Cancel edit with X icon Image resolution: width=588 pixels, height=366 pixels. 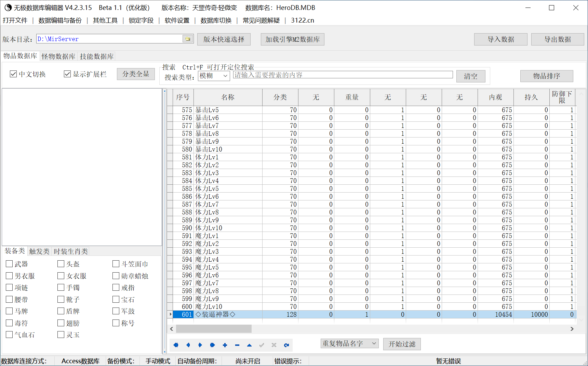[274, 345]
